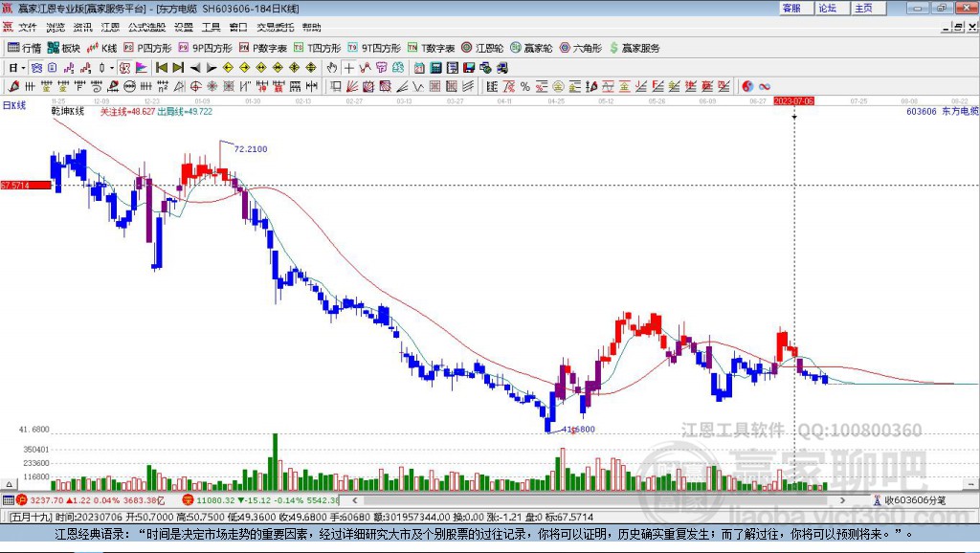
Task: Jump to last bar with green skip-end icon
Action: (178, 68)
